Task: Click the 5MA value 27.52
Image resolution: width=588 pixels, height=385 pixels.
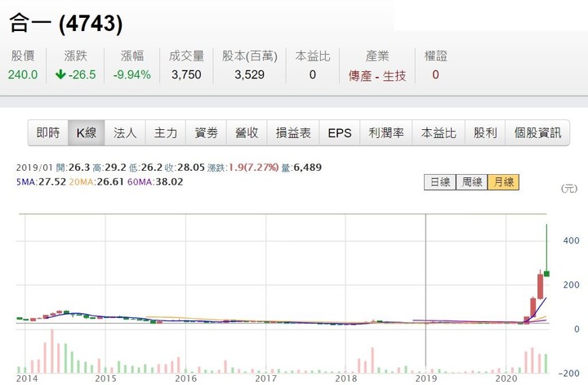Action: 52,182
